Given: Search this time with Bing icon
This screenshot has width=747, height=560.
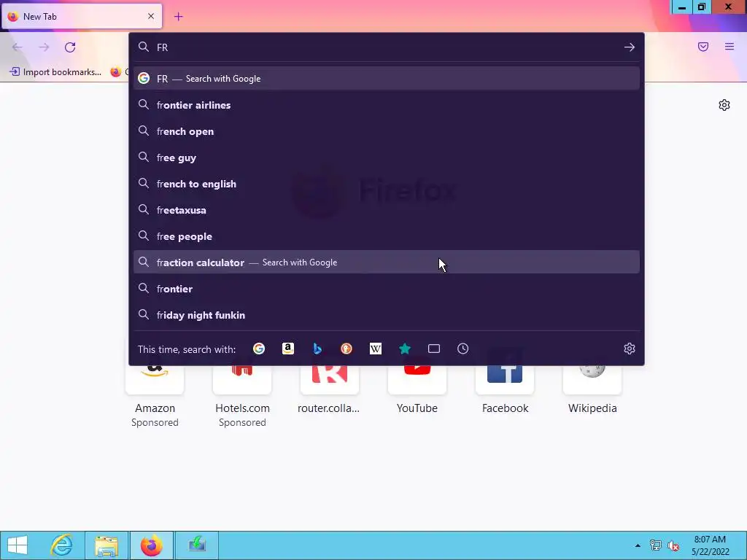Looking at the screenshot, I should point(317,349).
